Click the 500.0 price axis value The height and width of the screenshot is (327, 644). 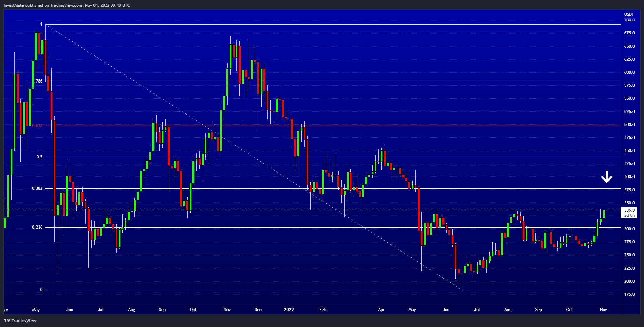[x=629, y=125]
